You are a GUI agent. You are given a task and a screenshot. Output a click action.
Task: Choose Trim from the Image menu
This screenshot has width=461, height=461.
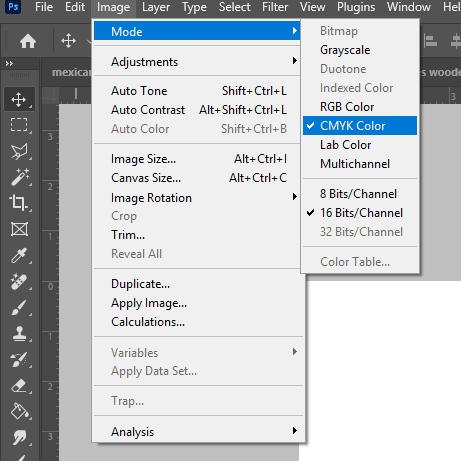pos(197,235)
